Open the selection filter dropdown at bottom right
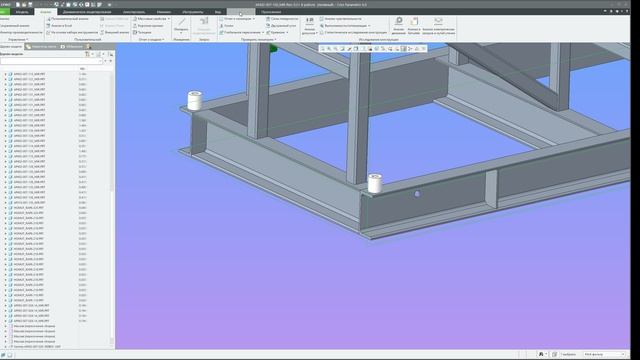The image size is (640, 360). point(604,354)
